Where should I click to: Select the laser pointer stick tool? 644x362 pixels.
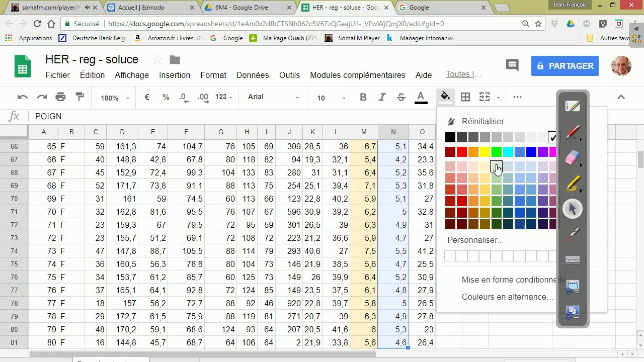click(573, 234)
